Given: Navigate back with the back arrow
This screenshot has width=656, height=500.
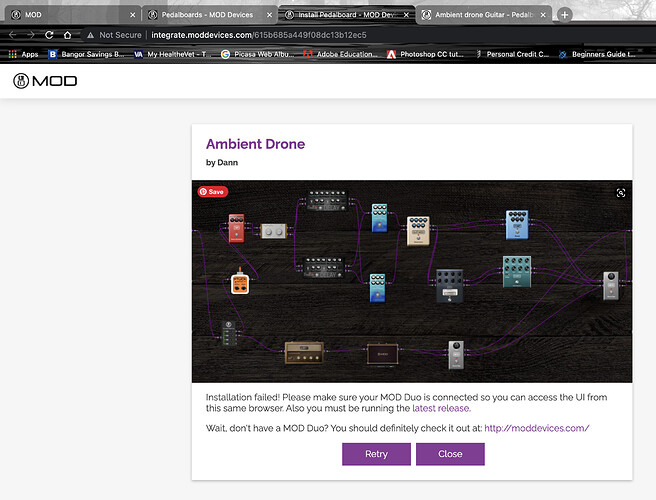Looking at the screenshot, I should [x=13, y=35].
